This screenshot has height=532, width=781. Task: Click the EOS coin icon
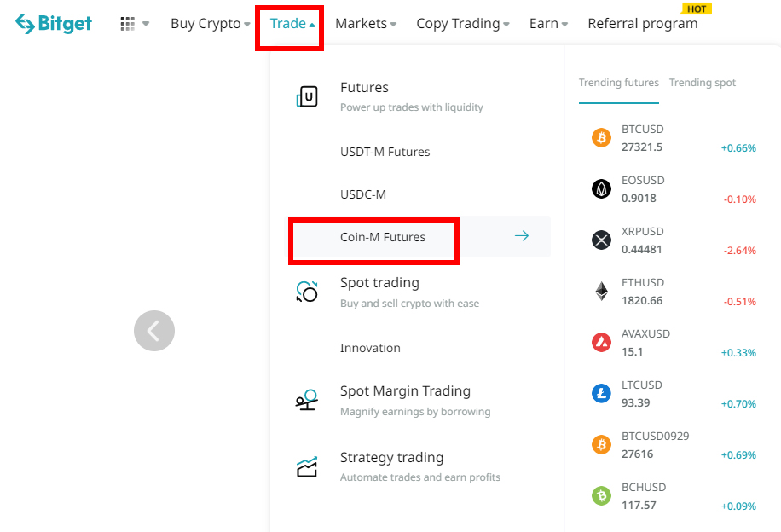(601, 188)
